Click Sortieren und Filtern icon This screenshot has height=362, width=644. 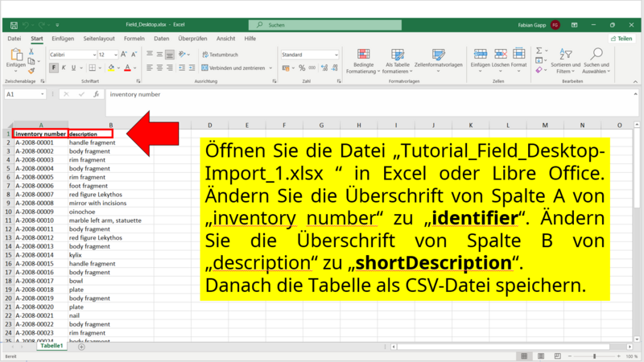coord(565,59)
